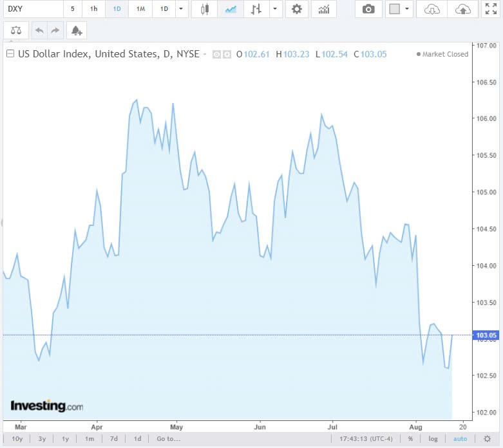The height and width of the screenshot is (448, 503).
Task: Enter fullscreen chart mode
Action: pos(490,9)
